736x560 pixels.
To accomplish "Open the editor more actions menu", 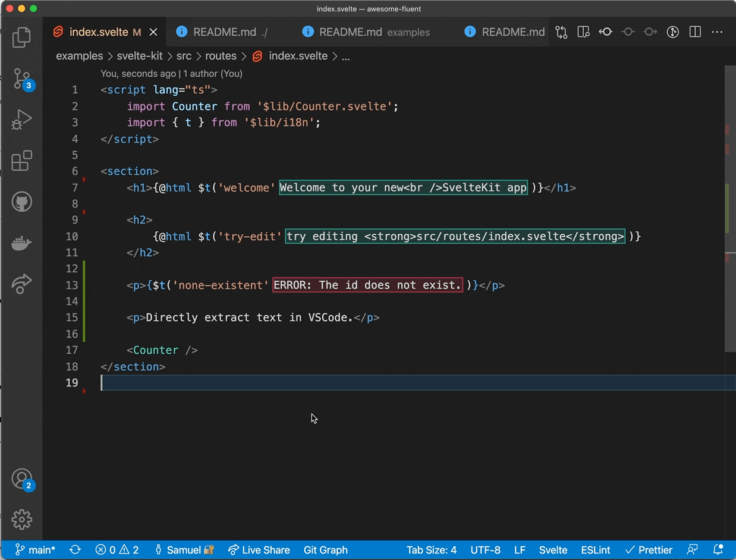I will click(716, 32).
